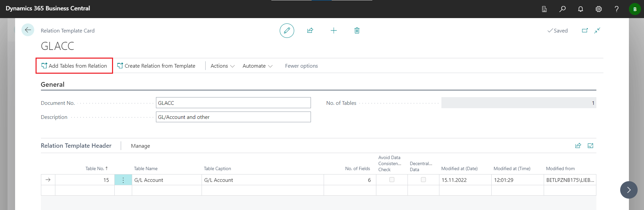Create a new record with plus icon
The height and width of the screenshot is (210, 644).
tap(333, 30)
